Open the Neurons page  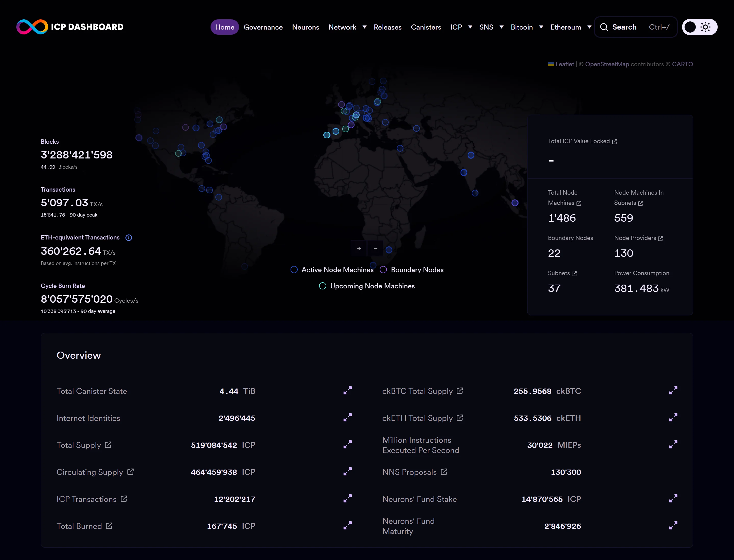tap(306, 27)
